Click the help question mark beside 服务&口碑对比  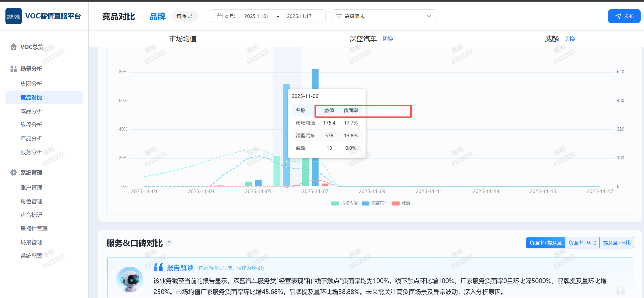click(169, 243)
